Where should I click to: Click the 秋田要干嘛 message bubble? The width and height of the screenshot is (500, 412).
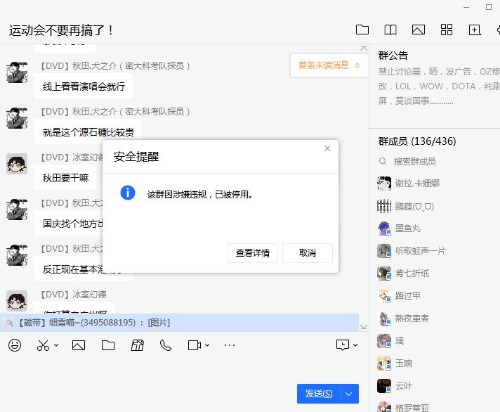65,178
